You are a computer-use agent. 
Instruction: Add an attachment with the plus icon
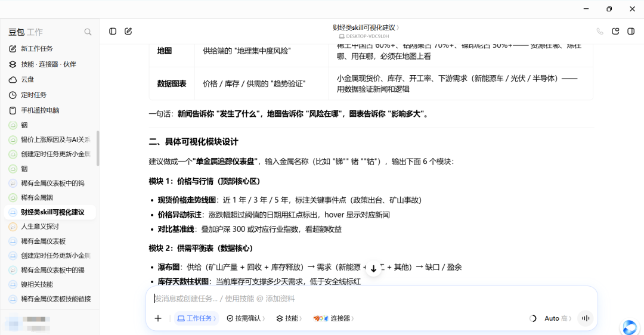click(158, 318)
